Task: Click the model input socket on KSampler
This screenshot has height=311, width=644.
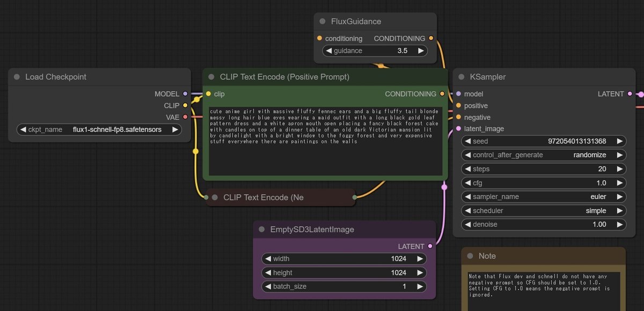Action: (x=458, y=94)
